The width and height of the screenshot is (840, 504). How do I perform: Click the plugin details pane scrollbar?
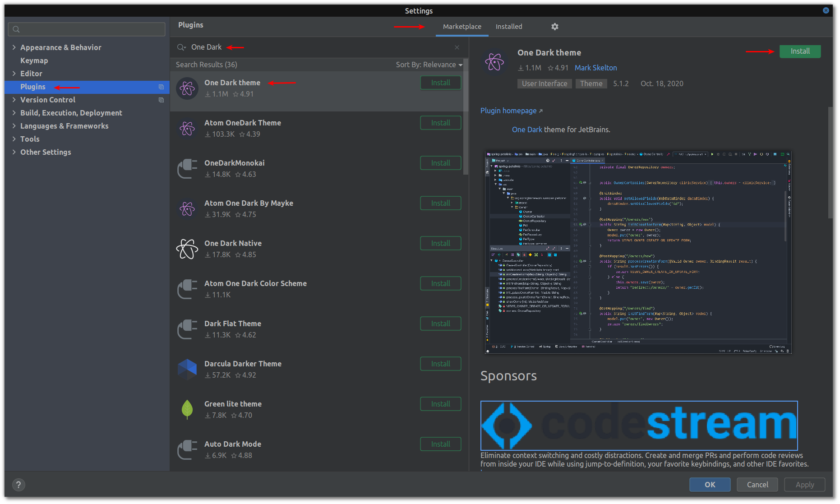[830, 163]
